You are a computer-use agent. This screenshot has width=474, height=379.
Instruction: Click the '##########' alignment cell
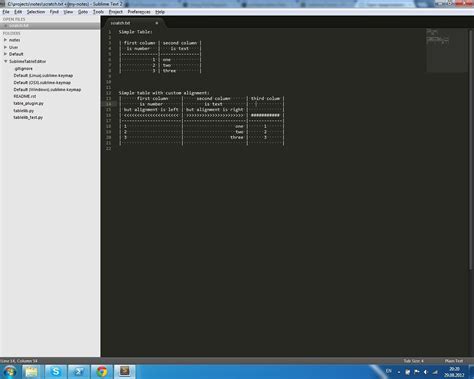[x=265, y=115]
